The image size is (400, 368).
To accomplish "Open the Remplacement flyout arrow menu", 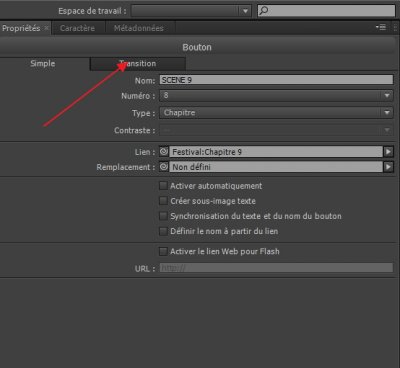I will (x=388, y=167).
